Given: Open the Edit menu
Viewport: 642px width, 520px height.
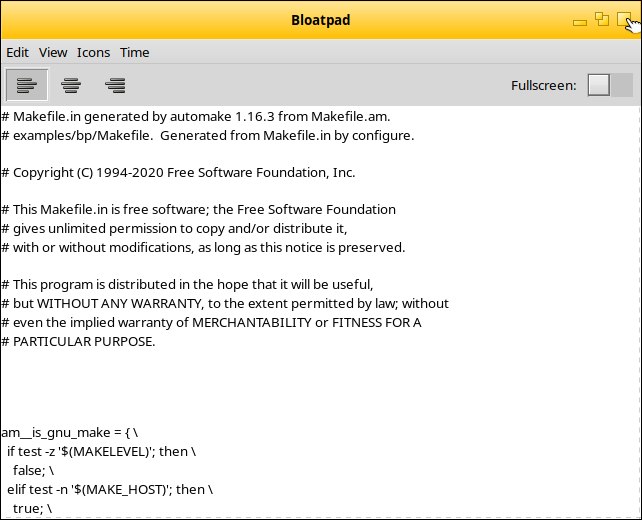Looking at the screenshot, I should pos(17,52).
